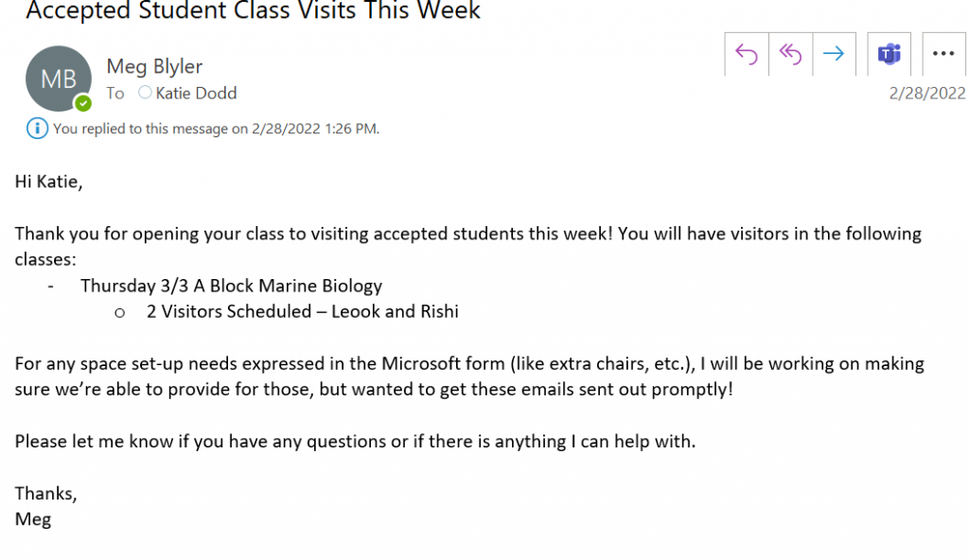The height and width of the screenshot is (560, 969).
Task: Click the Reply arrow icon
Action: coord(747,55)
